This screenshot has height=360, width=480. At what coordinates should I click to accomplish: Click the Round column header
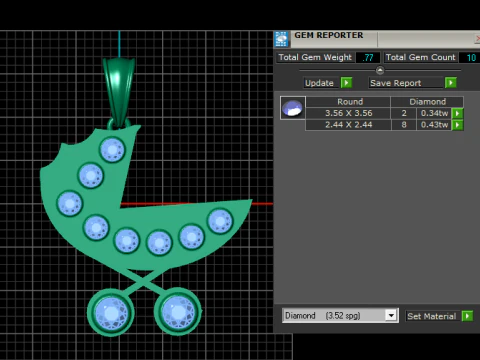tap(348, 102)
